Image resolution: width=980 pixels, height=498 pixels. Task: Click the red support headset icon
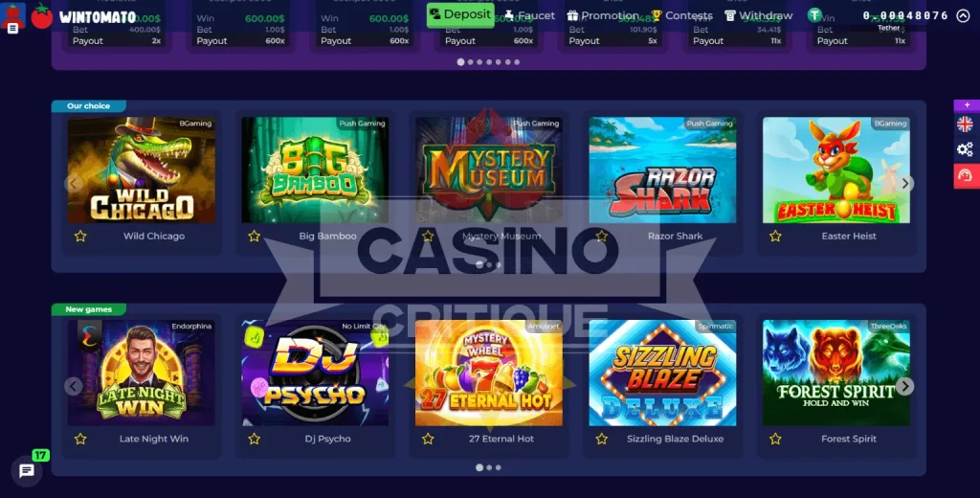click(x=967, y=176)
